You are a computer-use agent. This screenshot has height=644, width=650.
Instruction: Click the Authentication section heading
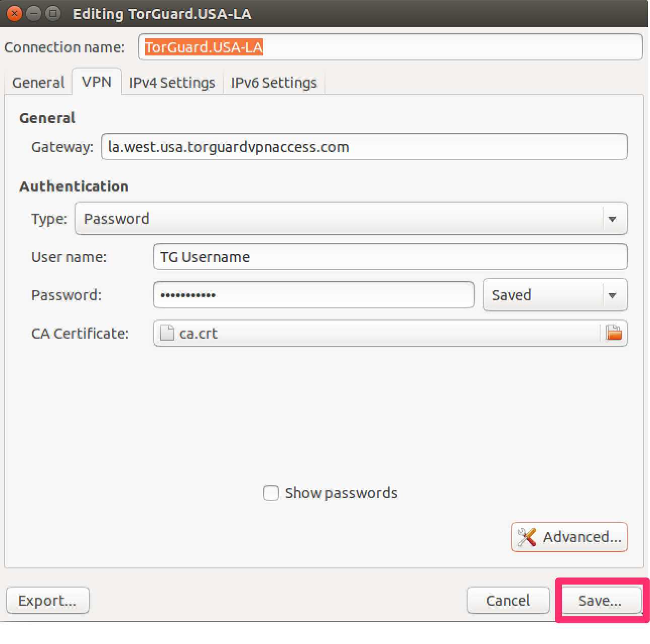point(74,186)
